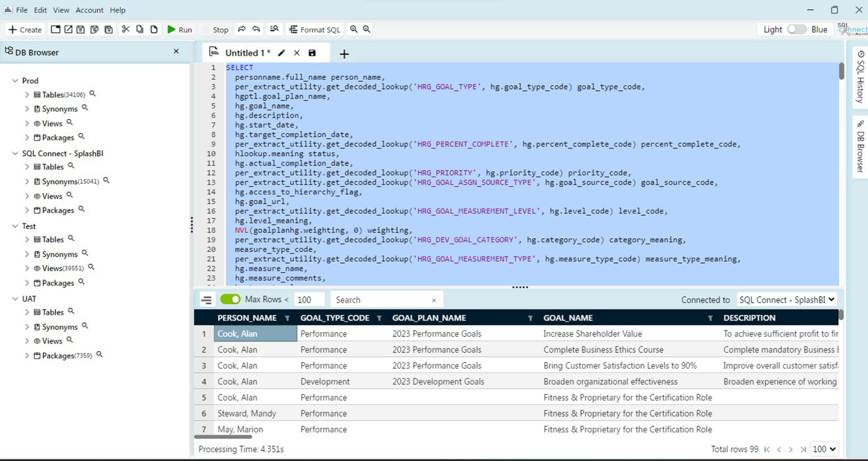The width and height of the screenshot is (868, 461).
Task: Save the Untitled 1 tab via floppy icon
Action: [312, 53]
